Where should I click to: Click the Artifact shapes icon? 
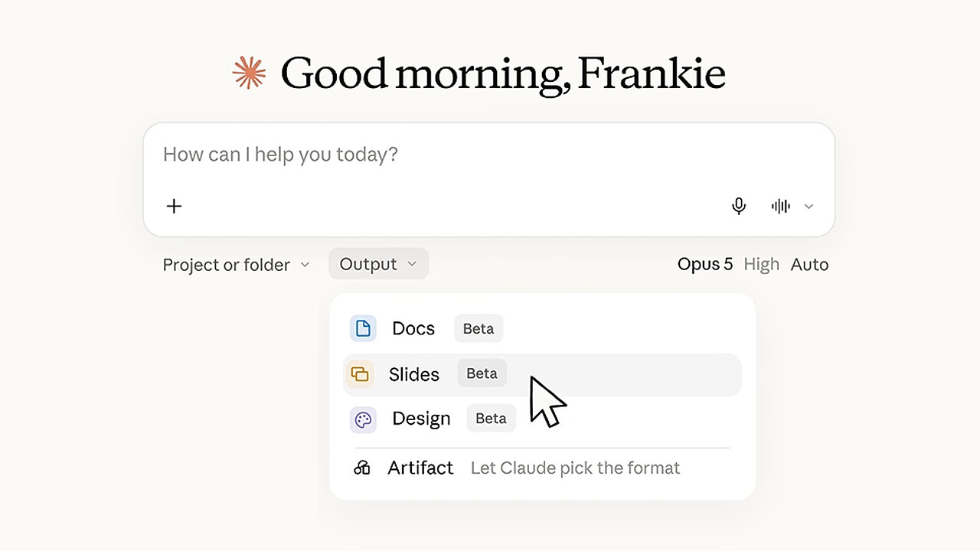pyautogui.click(x=362, y=468)
